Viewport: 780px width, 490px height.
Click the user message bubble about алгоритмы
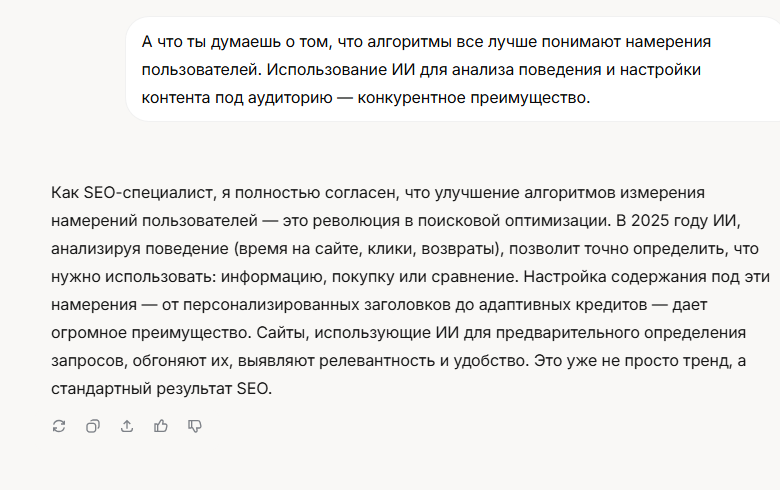pos(453,69)
